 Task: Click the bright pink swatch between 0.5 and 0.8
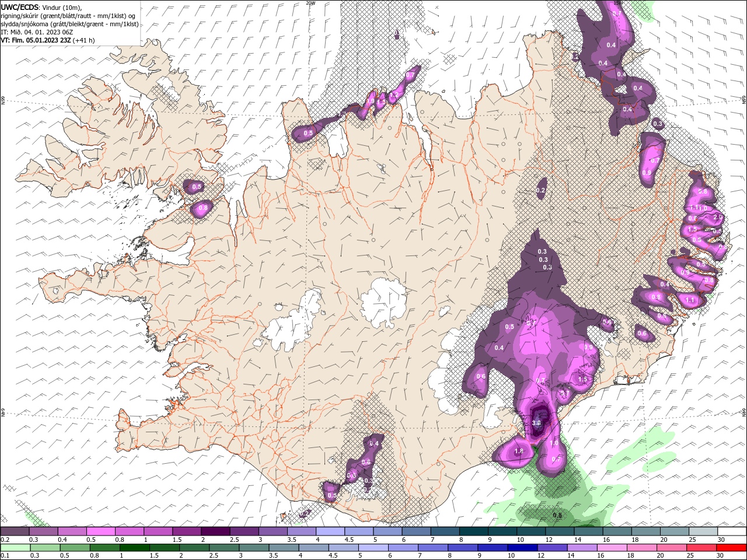(100, 531)
